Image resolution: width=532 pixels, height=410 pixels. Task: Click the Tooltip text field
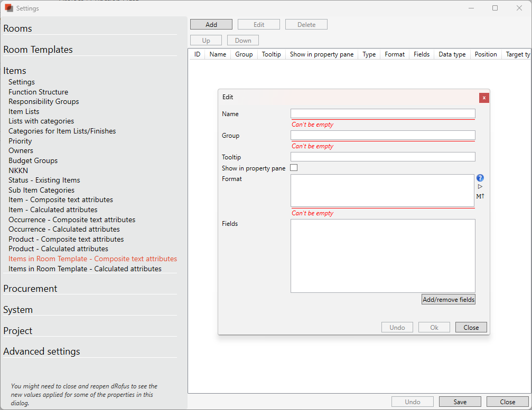382,157
